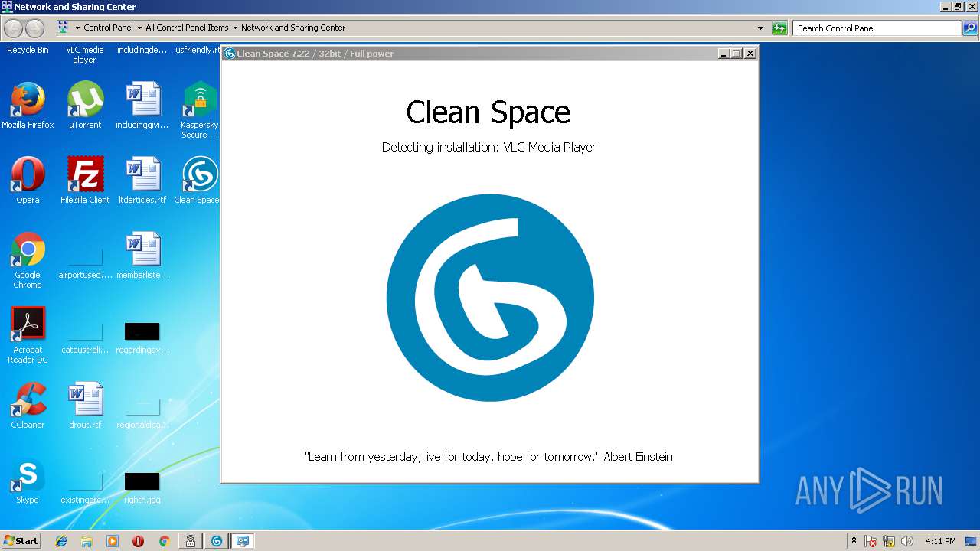This screenshot has height=551, width=980.
Task: Select the Opera desktop icon
Action: (28, 181)
